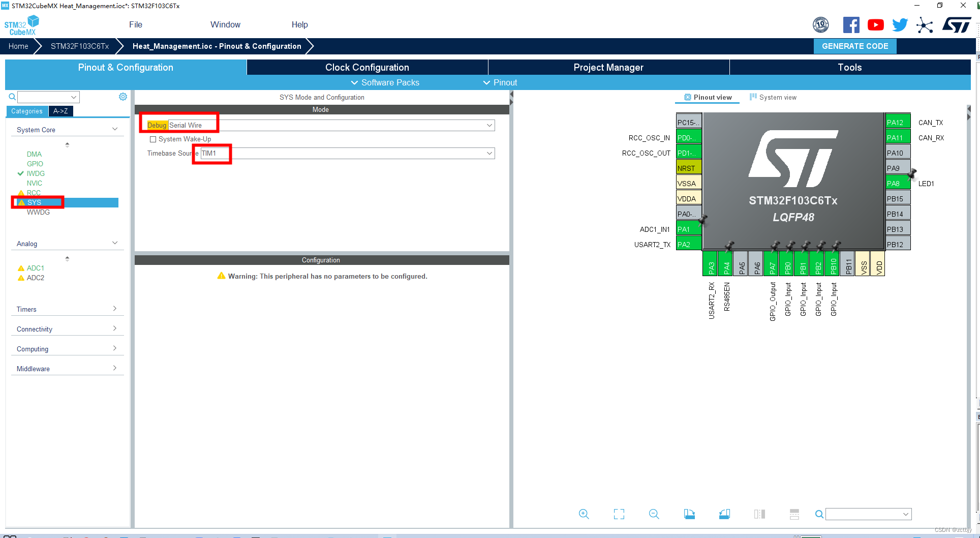Click the GENERATE CODE button
Screen dimensions: 980x538
[x=855, y=46]
